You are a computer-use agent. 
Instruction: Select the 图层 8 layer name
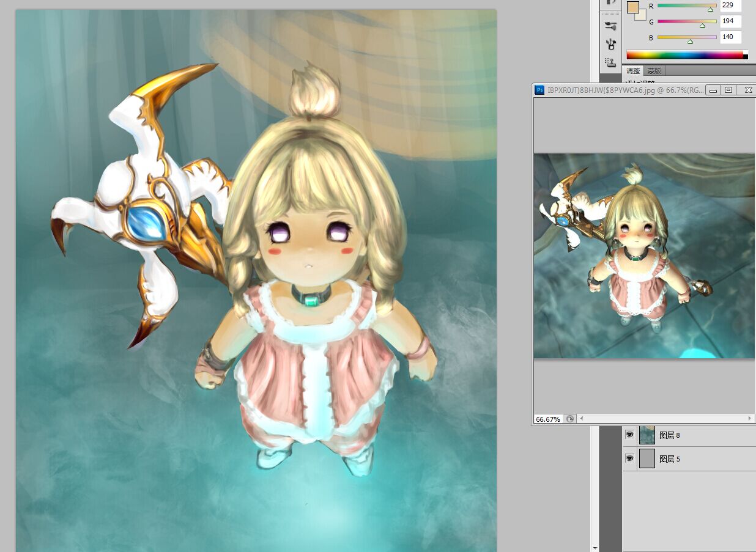coord(670,435)
